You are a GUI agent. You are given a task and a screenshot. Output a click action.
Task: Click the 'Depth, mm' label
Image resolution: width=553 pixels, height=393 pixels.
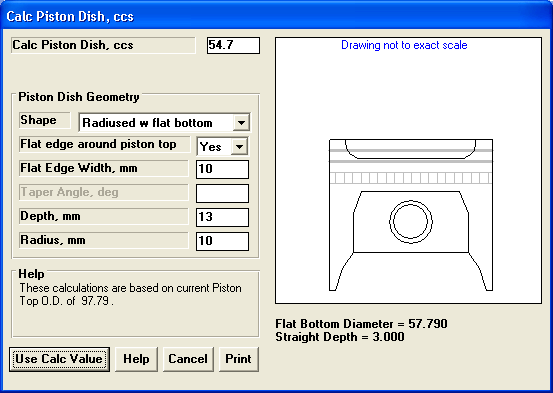click(104, 216)
